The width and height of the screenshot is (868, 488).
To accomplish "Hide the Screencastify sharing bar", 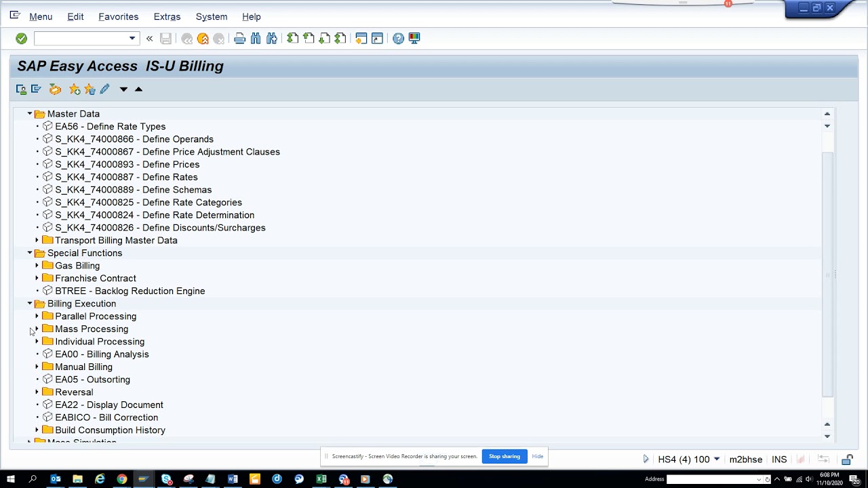I will (538, 456).
